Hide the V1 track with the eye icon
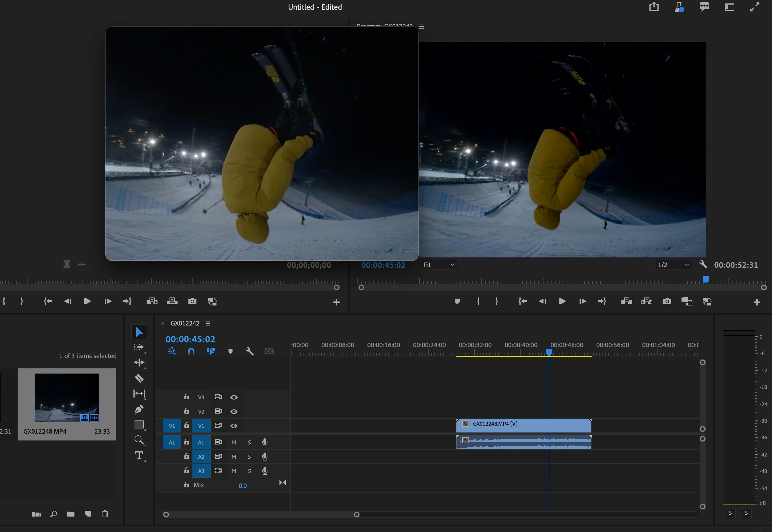The width and height of the screenshot is (772, 532). point(234,426)
